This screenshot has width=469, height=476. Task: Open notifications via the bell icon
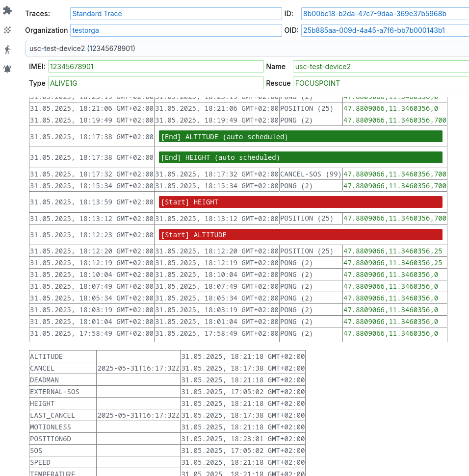pos(7,69)
